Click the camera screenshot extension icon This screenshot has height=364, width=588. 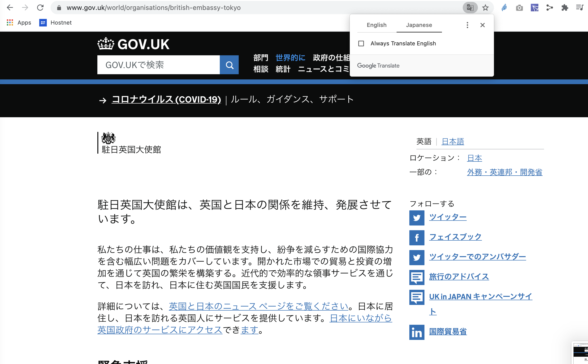tap(519, 8)
